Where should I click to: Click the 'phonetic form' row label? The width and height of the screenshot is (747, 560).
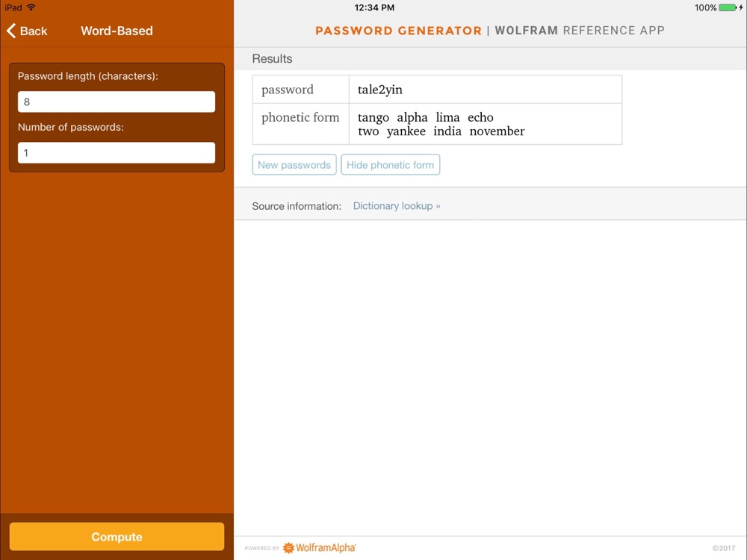[x=300, y=117]
